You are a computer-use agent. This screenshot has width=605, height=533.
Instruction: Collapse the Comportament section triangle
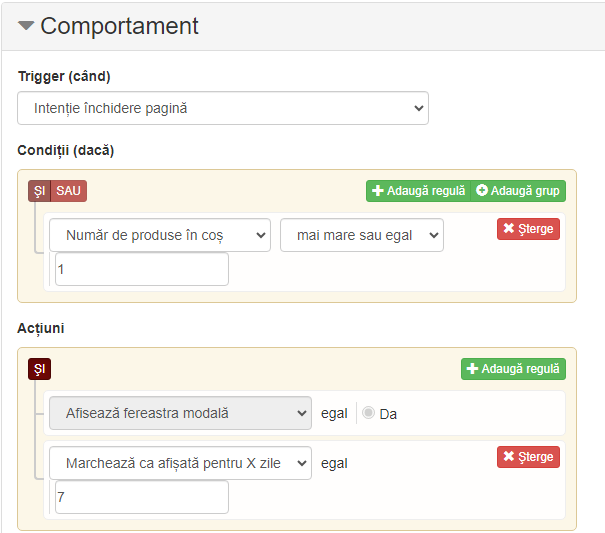[26, 26]
